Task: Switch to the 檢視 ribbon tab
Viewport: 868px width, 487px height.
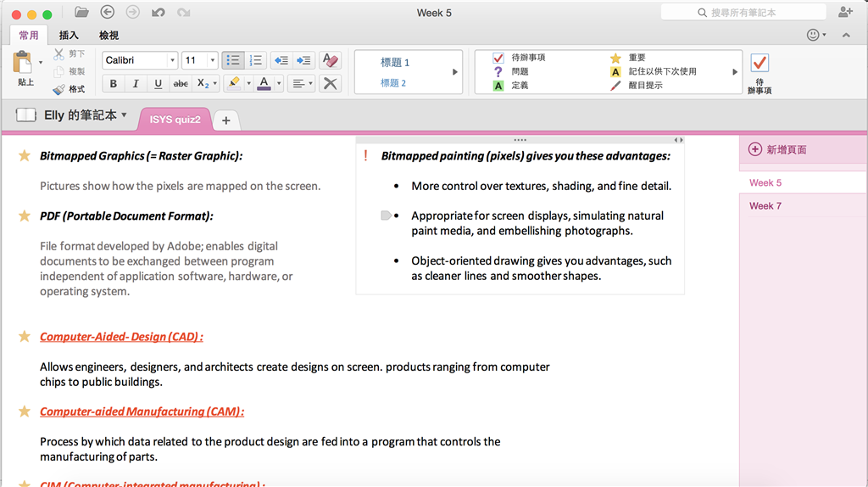Action: (108, 36)
